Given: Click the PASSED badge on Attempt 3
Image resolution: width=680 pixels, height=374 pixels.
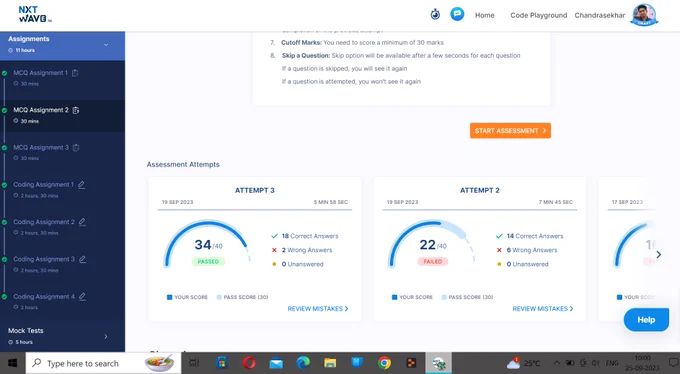Looking at the screenshot, I should pyautogui.click(x=208, y=262).
